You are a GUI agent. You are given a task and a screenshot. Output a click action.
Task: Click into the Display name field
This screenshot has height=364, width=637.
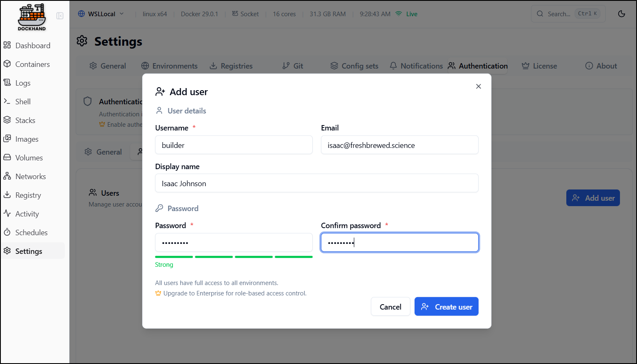click(x=316, y=183)
